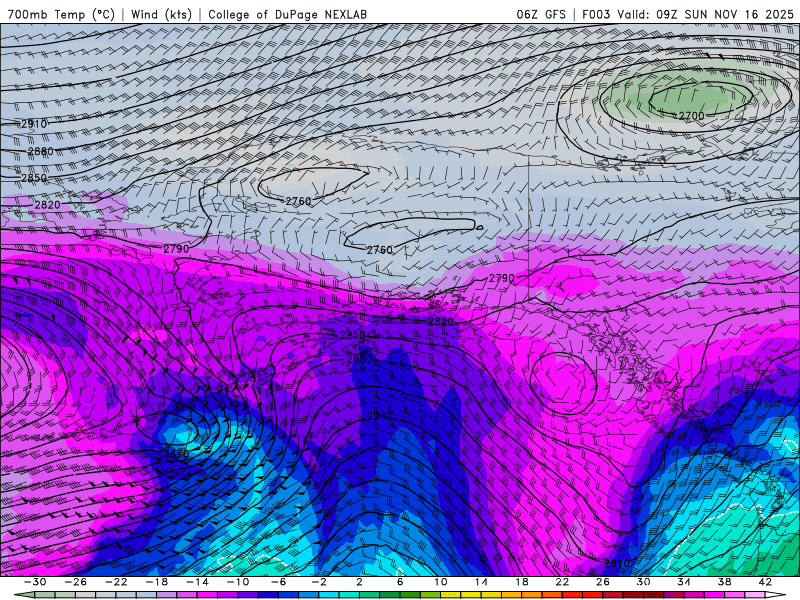Click the -22 tick label on the color scale
800x600 pixels.
(x=116, y=582)
